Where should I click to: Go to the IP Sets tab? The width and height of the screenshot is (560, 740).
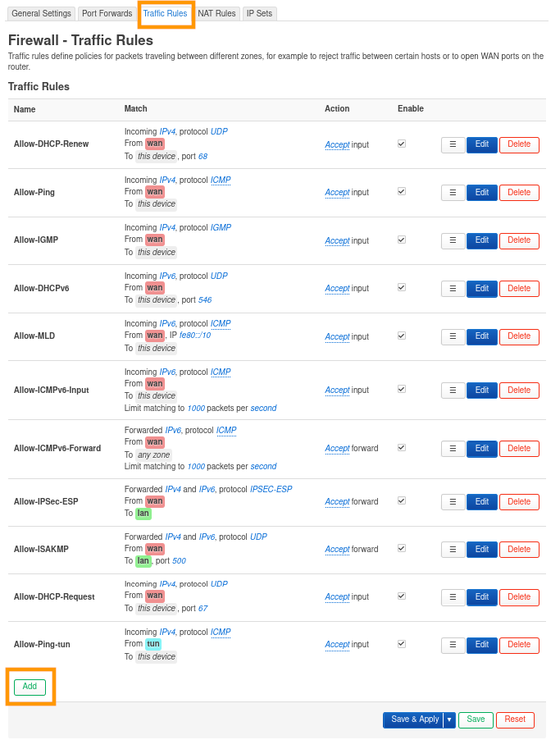260,14
